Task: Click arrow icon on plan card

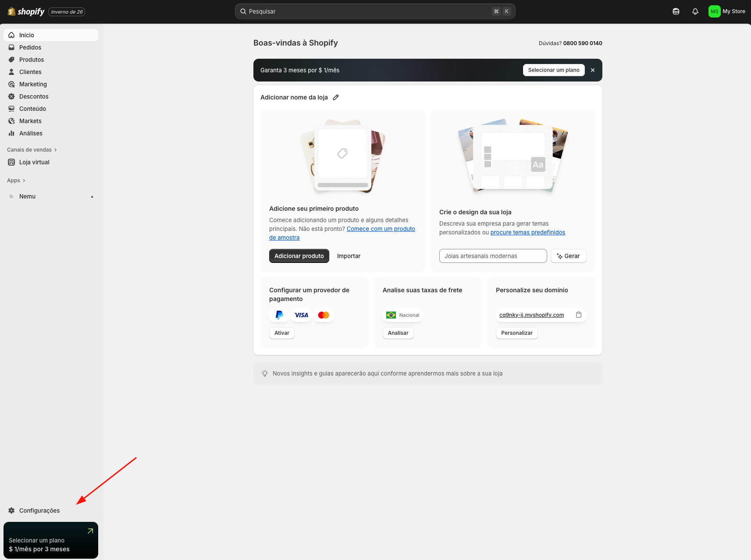Action: pos(90,531)
